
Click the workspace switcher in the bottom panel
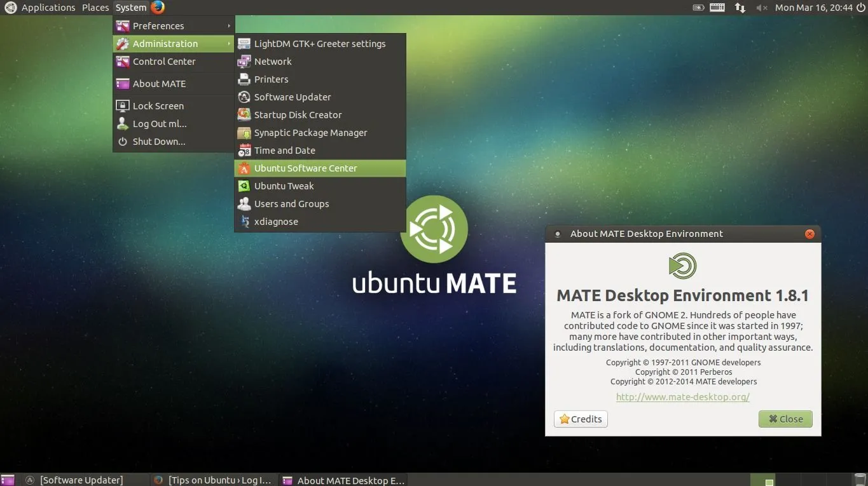[x=764, y=480]
